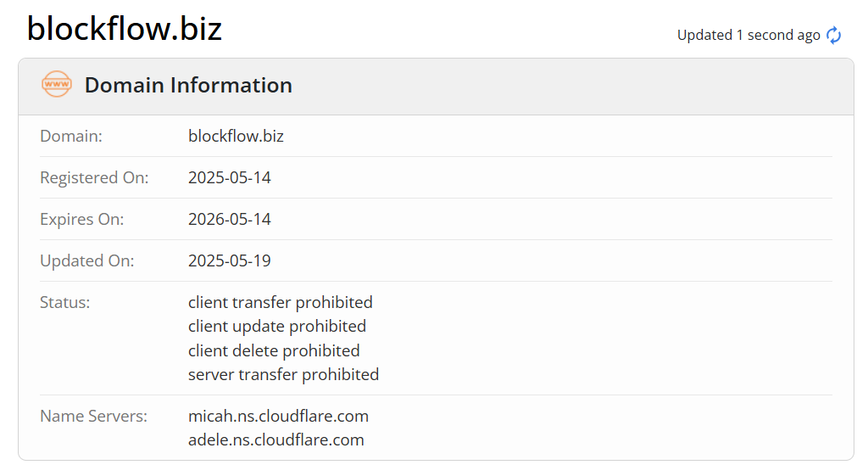
Task: Click the blue refresh icon
Action: pyautogui.click(x=834, y=35)
